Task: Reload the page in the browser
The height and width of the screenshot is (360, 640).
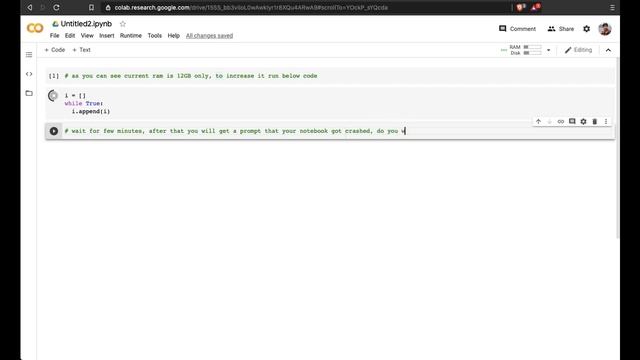Action: (x=56, y=7)
